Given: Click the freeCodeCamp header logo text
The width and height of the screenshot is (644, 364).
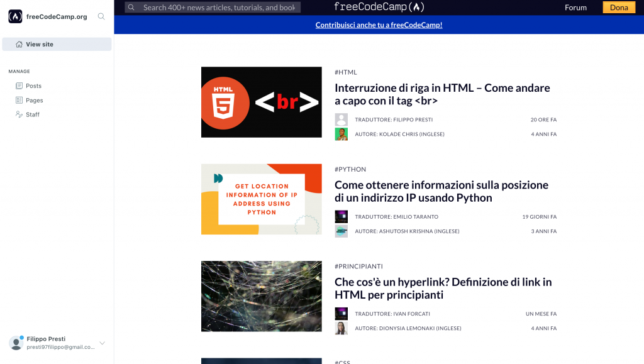Looking at the screenshot, I should point(379,7).
